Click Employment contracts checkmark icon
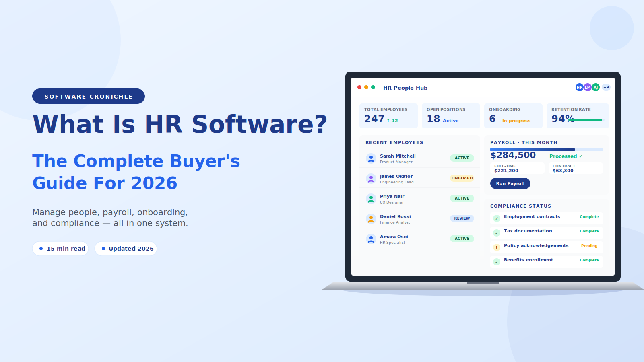 coord(497,218)
